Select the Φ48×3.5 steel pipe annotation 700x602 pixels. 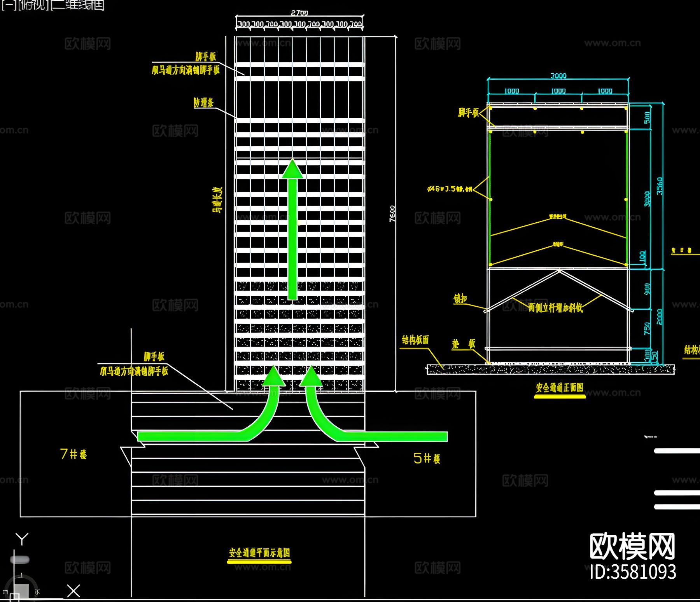[450, 189]
